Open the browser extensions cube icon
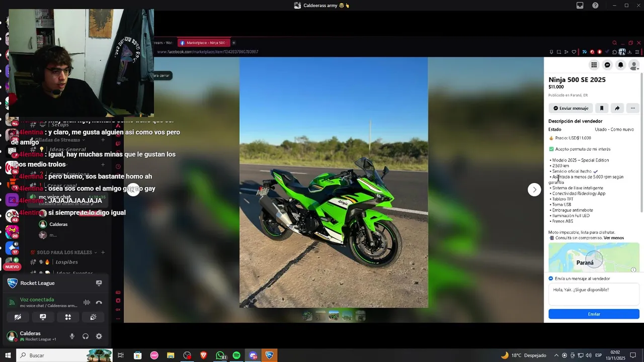Screen dimensions: 644x362 click(615, 52)
